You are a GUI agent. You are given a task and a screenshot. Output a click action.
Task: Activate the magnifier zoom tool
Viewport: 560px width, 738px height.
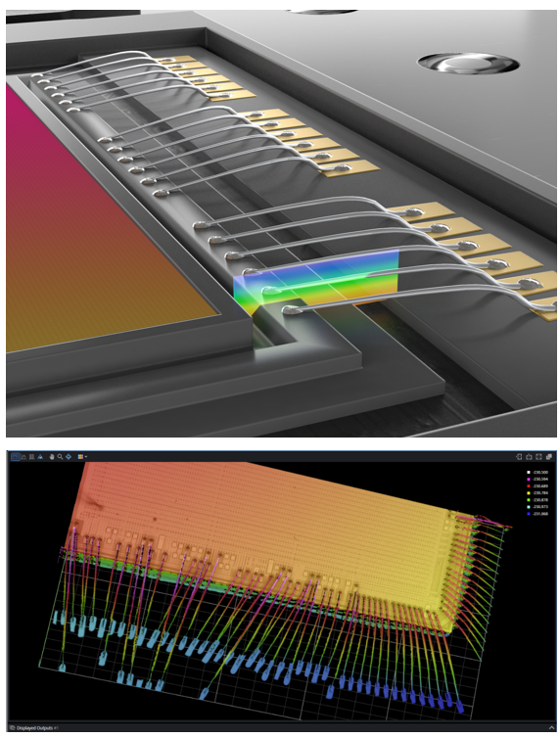click(60, 457)
